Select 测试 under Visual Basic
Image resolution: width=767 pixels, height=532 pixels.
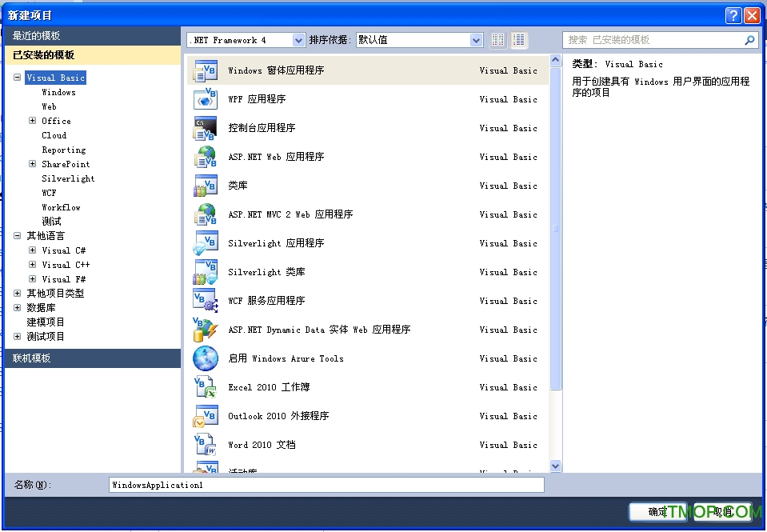[51, 222]
